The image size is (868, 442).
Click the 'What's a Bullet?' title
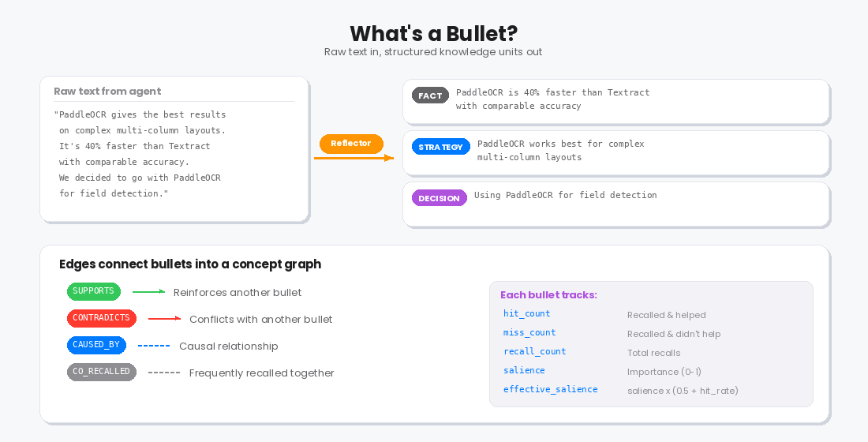[433, 33]
